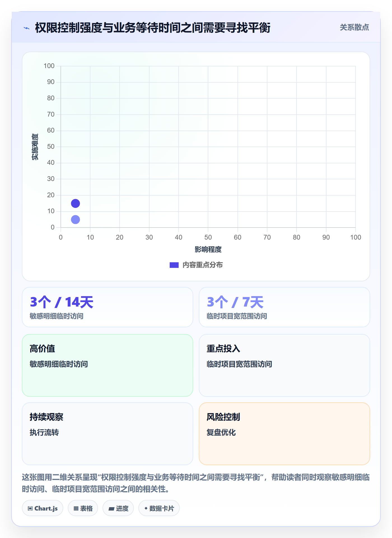The height and width of the screenshot is (538, 392).
Task: Click the y-axis tick label 100
Action: point(49,66)
